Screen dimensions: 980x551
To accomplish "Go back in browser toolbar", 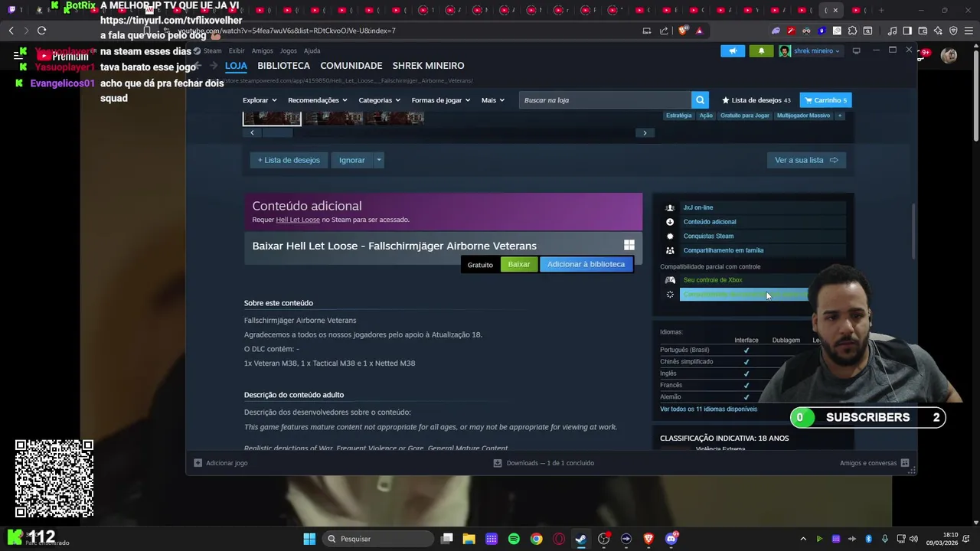I will click(x=11, y=31).
